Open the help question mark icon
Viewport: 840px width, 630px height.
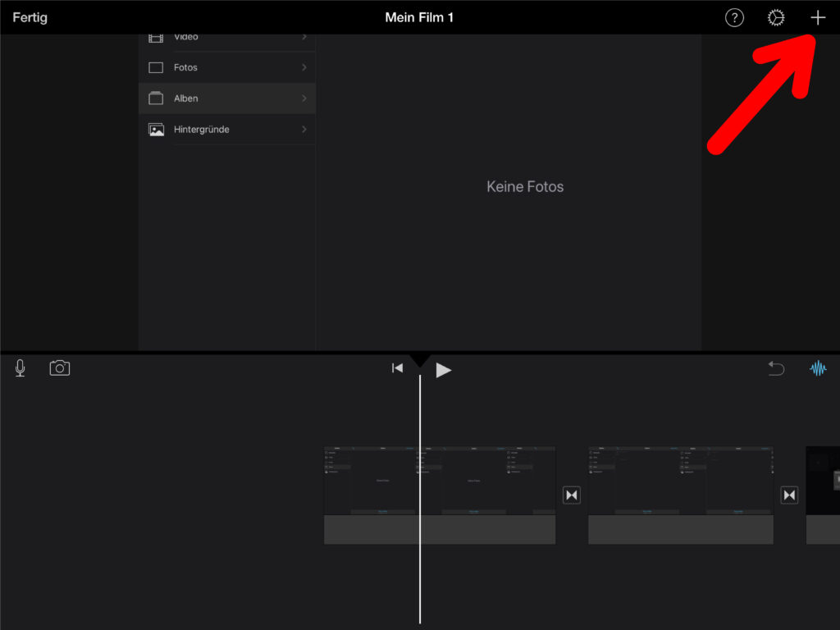pyautogui.click(x=734, y=18)
